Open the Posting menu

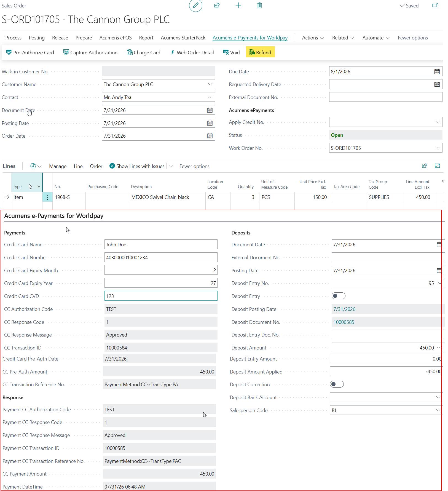[x=37, y=38]
